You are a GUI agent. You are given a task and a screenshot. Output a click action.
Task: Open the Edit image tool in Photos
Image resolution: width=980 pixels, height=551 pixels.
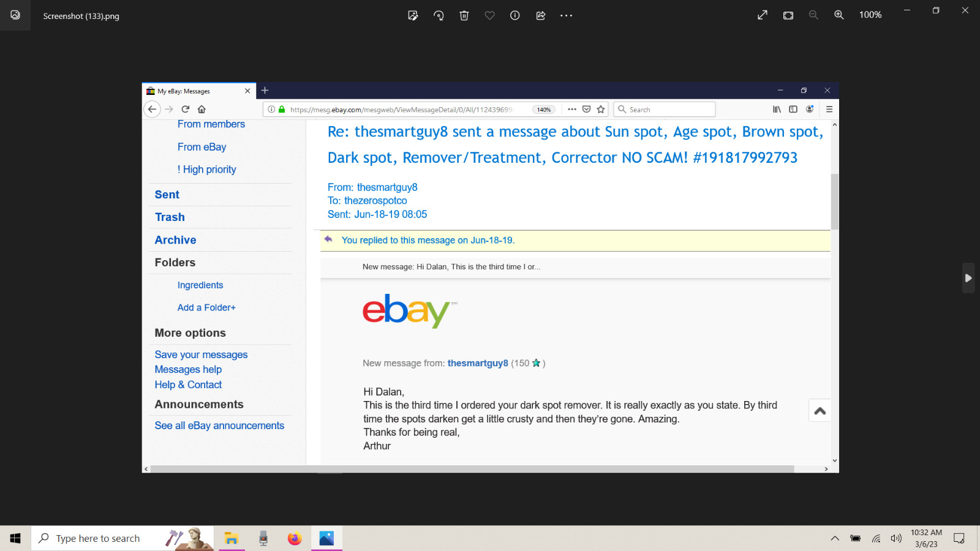click(x=413, y=15)
